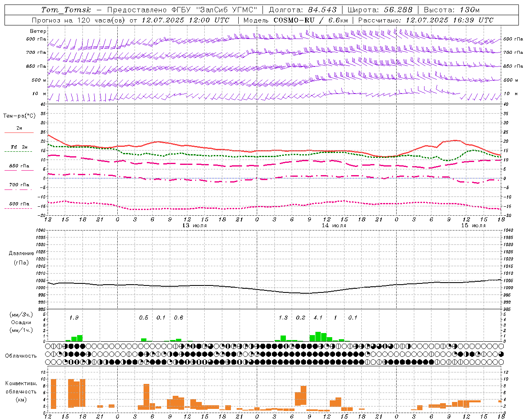
Task: Click the "700 гПа" temperature legend label
Action: coord(19,185)
